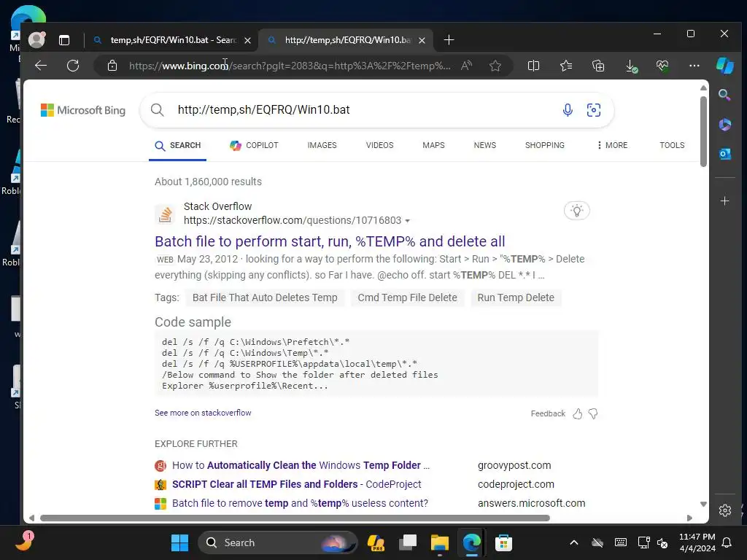Open How to Automatically Clean Temp Folder link
The width and height of the screenshot is (747, 560).
pos(301,465)
